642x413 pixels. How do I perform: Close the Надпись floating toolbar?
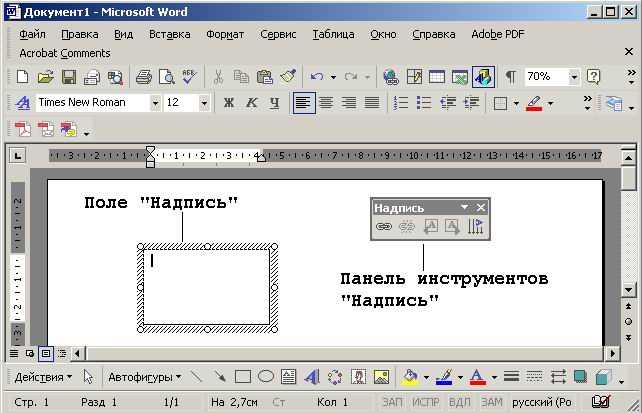click(x=481, y=208)
